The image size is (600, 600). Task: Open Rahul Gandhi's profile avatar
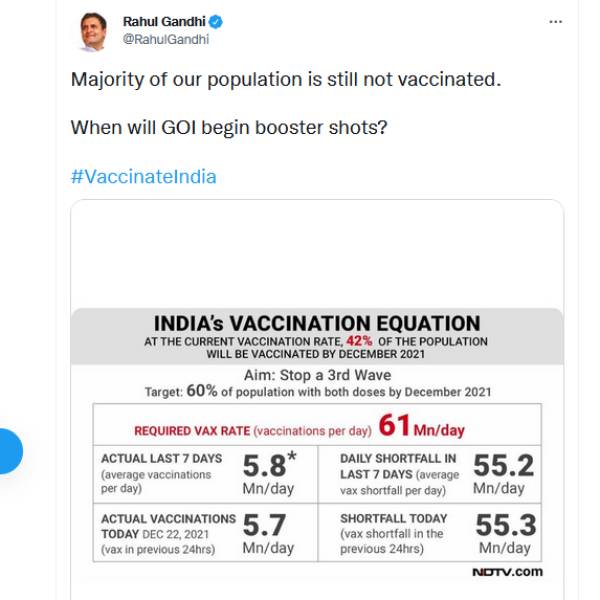click(x=92, y=32)
